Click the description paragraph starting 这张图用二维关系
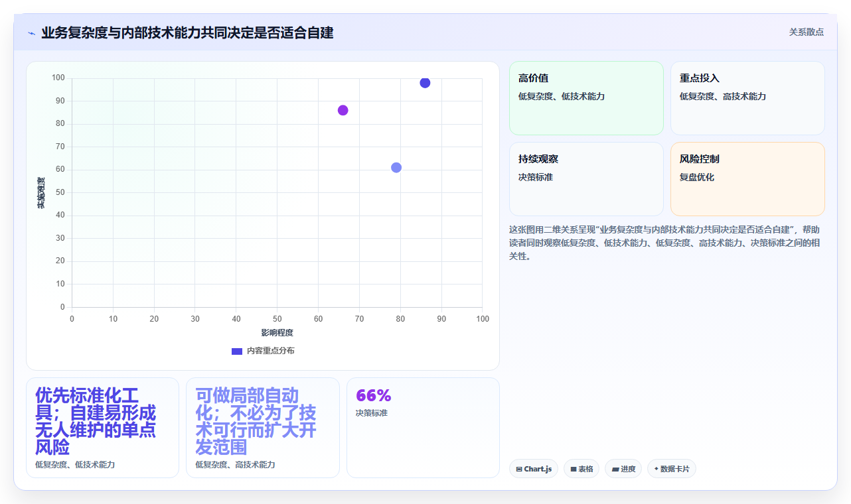The height and width of the screenshot is (504, 851). click(665, 243)
